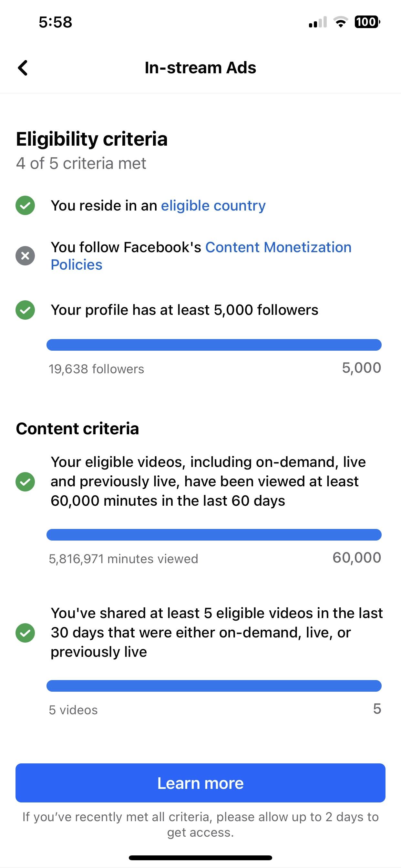This screenshot has width=401, height=868.
Task: Tap the back arrow icon
Action: 23,68
